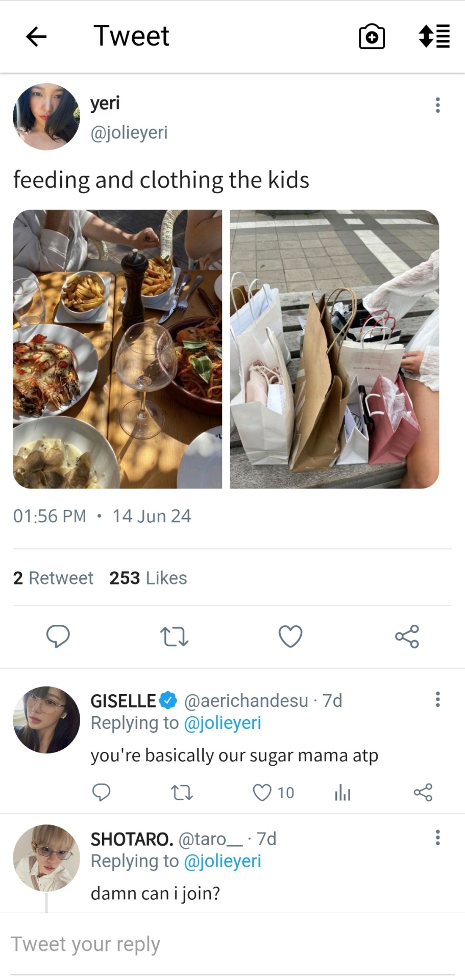This screenshot has height=980, width=465.
Task: Tap the sort order icon in header
Action: pos(434,37)
